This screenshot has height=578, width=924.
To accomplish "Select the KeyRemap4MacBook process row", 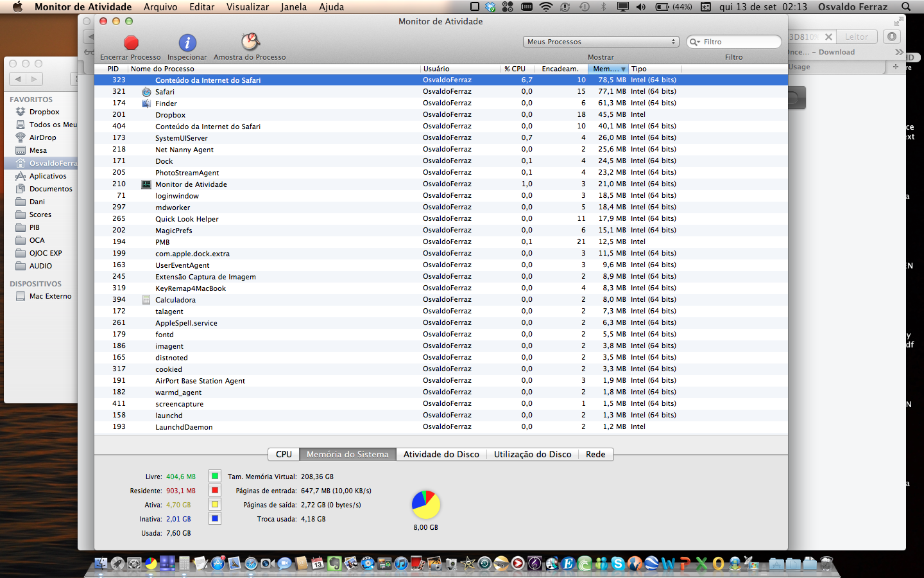I will [x=441, y=288].
